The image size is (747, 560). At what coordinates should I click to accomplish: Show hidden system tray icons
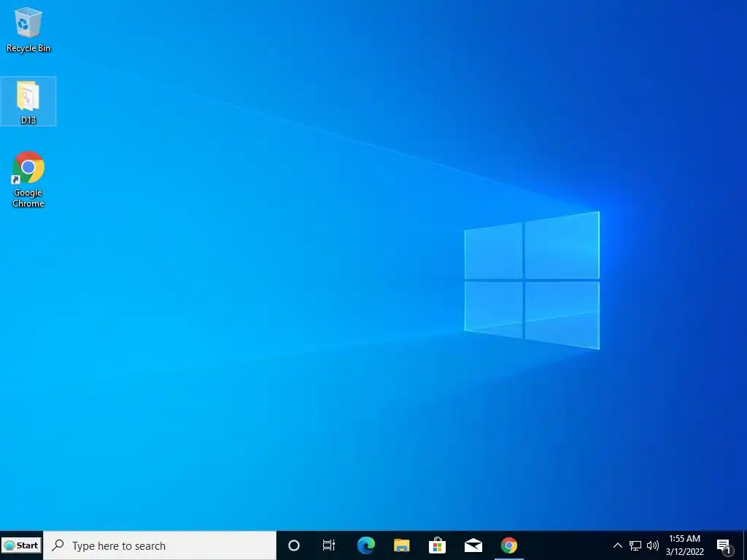coord(617,545)
